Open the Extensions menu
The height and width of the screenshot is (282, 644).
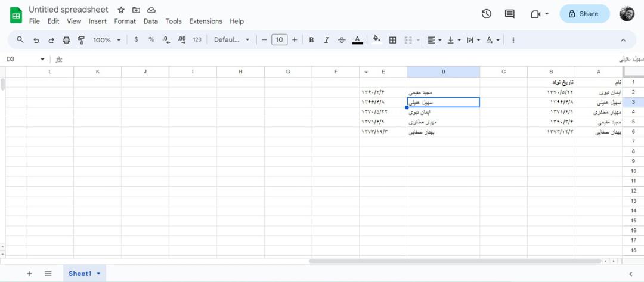[205, 21]
